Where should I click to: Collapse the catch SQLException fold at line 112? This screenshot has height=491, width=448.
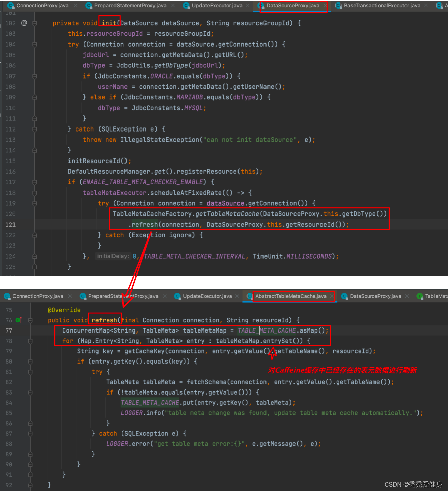[34, 129]
